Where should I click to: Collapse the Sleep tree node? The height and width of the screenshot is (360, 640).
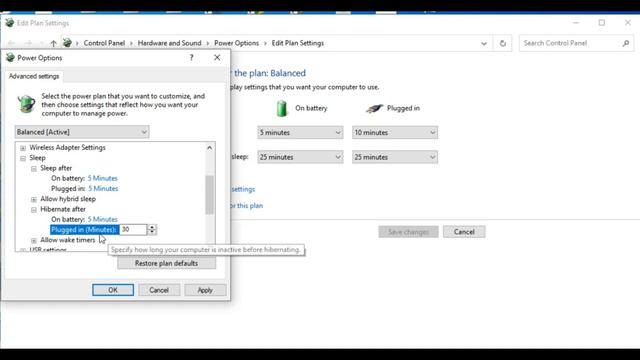pyautogui.click(x=23, y=158)
